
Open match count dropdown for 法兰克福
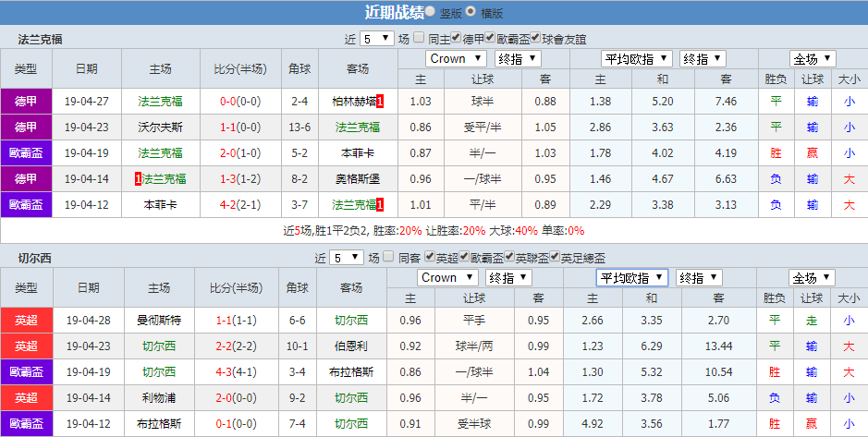377,39
